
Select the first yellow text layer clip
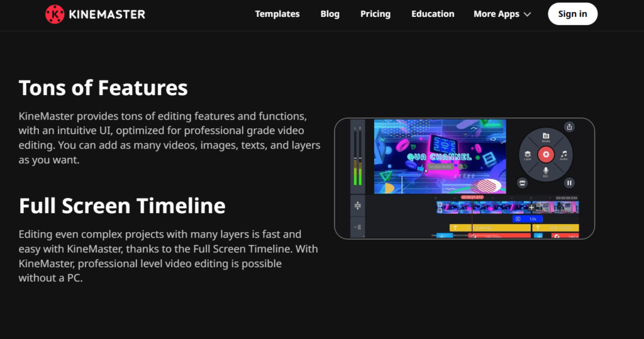(490, 228)
